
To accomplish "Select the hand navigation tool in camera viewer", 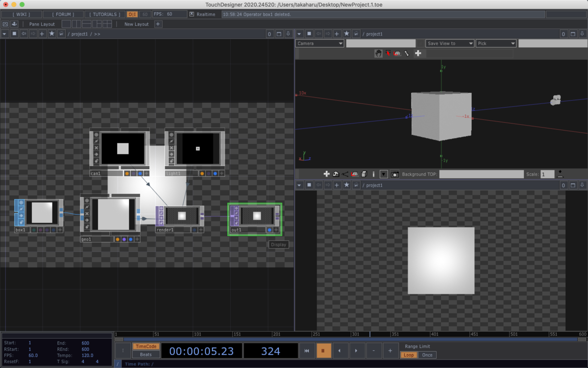I will click(x=378, y=53).
